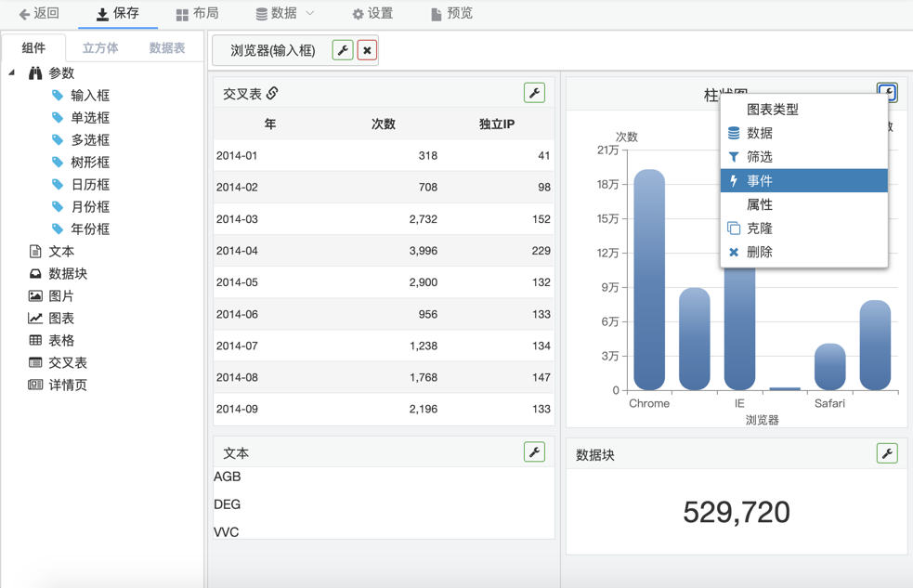Edit the 浏览器 filter with the wrench icon

(343, 50)
